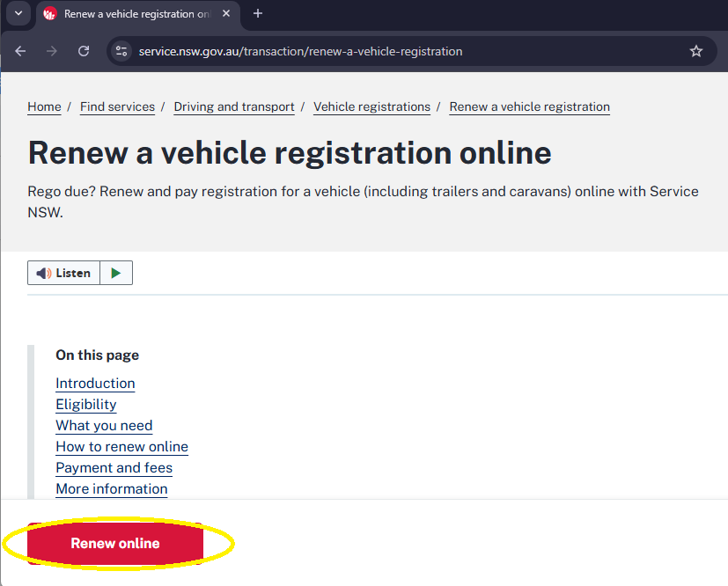Screen dimensions: 728x586
Task: Reload the current page
Action: [x=84, y=51]
